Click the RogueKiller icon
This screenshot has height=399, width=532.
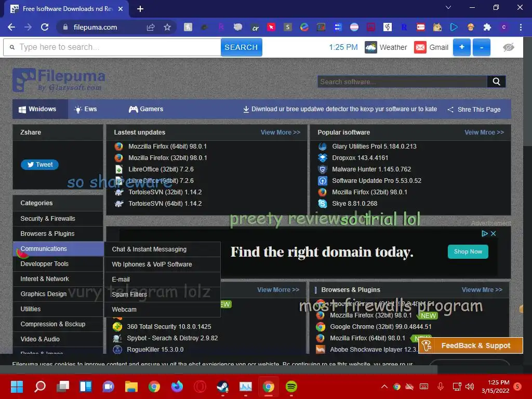[117, 350]
